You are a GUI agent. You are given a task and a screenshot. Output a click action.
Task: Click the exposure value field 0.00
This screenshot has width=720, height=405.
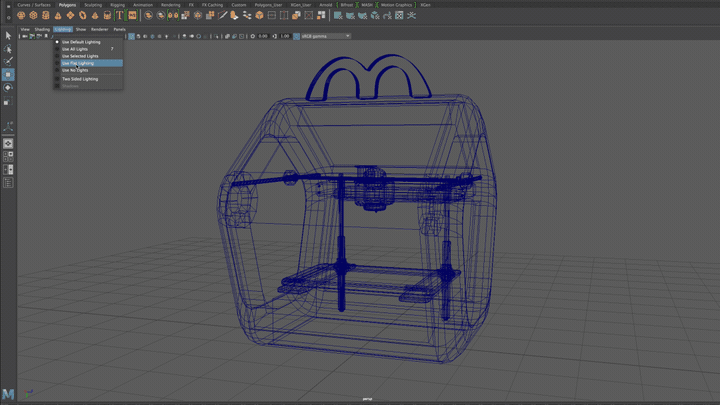[x=263, y=36]
